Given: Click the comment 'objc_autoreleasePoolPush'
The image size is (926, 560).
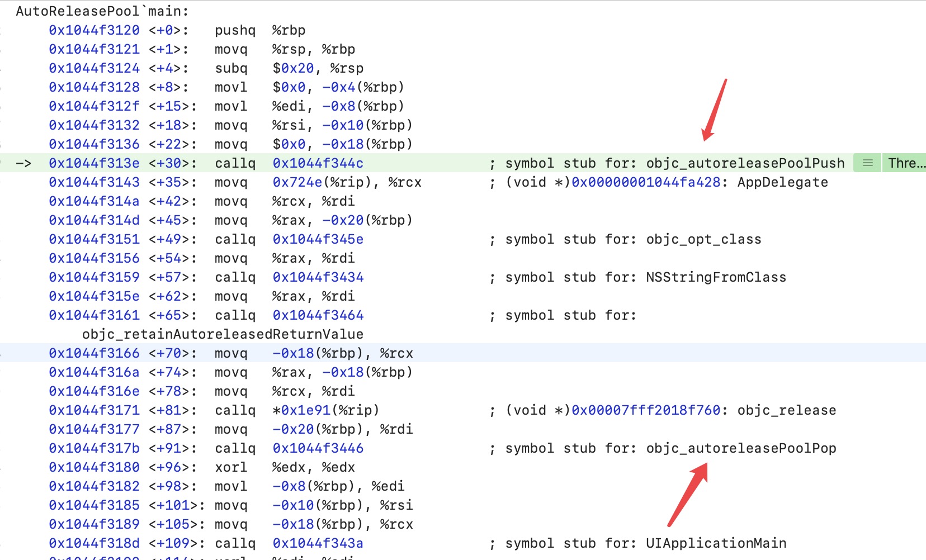Looking at the screenshot, I should coord(745,163).
